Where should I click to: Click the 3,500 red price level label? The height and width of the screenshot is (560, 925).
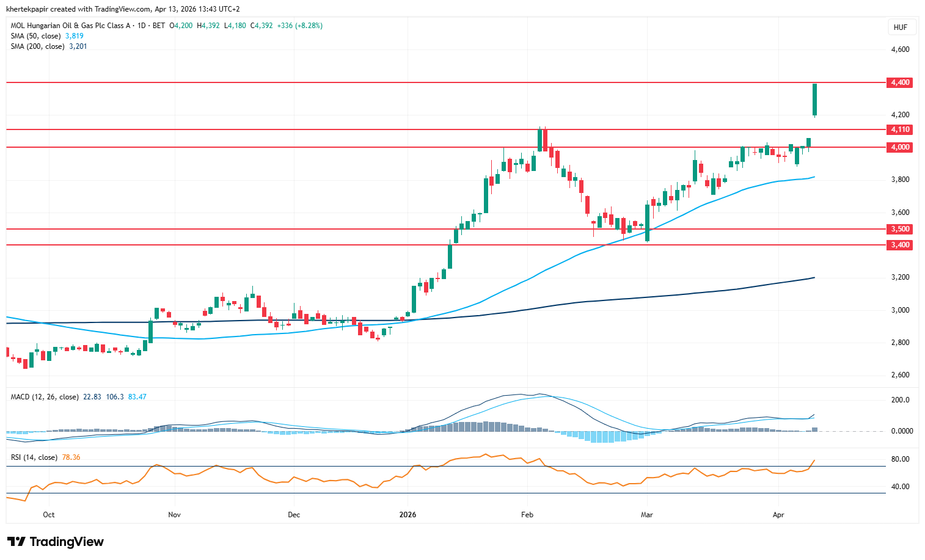(x=899, y=229)
